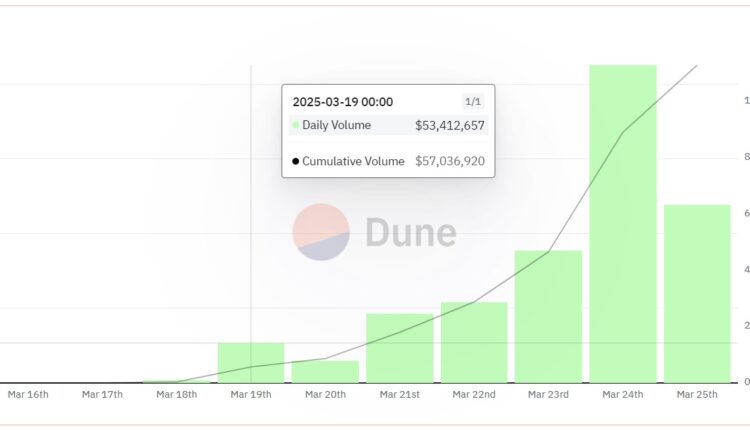750x430 pixels.
Task: Click the Dune watermark text
Action: pos(410,232)
